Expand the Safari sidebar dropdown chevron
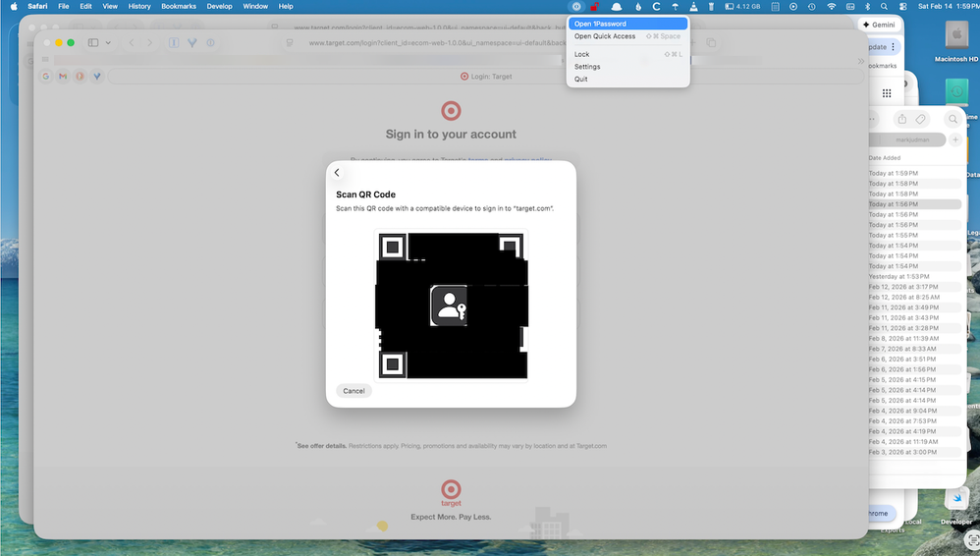 pyautogui.click(x=108, y=43)
